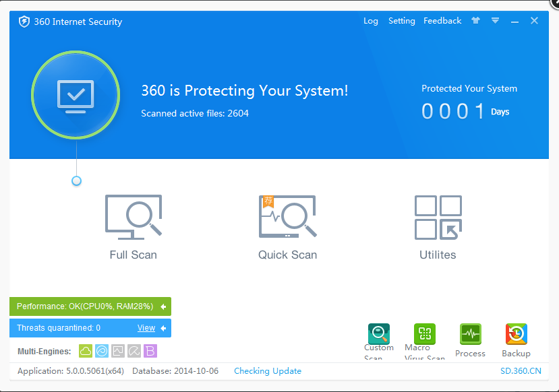The height and width of the screenshot is (392, 559).
Task: Toggle the green cloud engine
Action: coord(86,351)
